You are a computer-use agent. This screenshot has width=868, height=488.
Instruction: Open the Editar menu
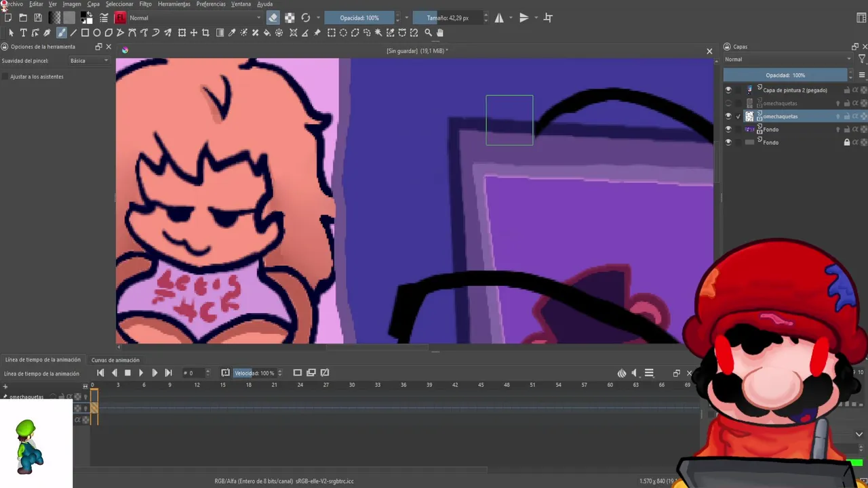(x=36, y=4)
